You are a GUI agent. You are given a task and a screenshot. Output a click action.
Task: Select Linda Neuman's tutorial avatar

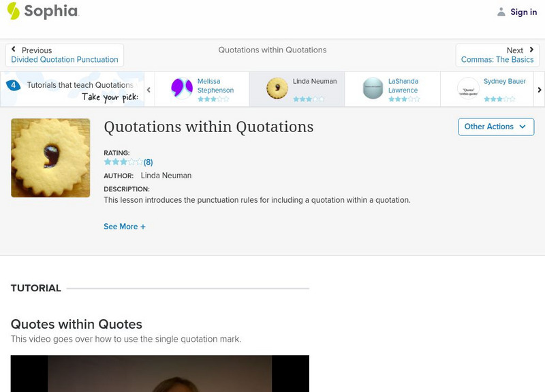[277, 88]
